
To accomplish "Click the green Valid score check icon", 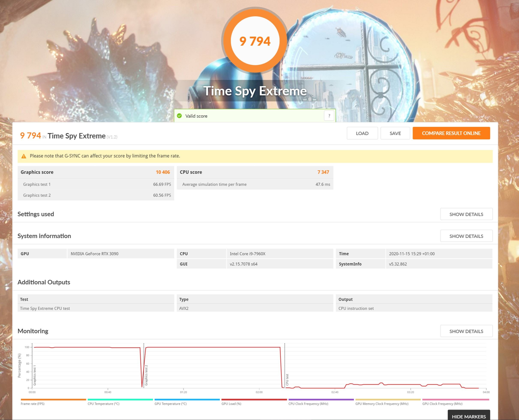I will 179,116.
